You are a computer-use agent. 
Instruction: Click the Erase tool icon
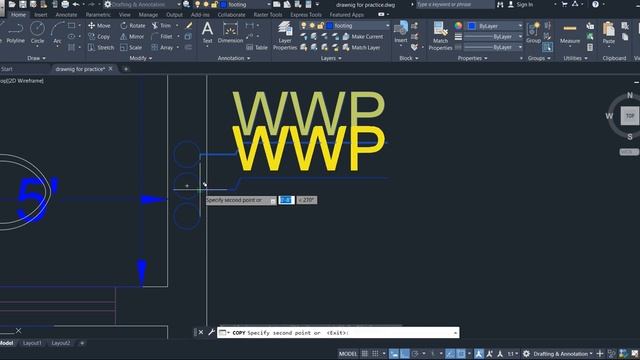point(189,25)
